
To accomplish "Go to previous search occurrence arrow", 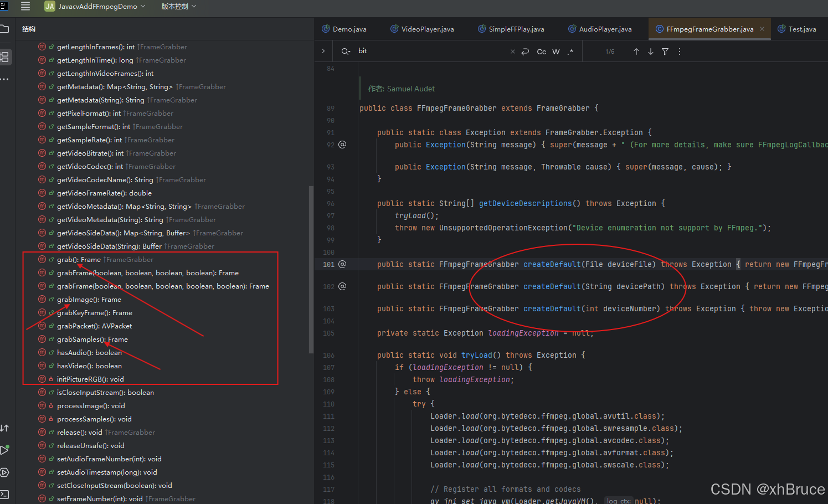I will 636,52.
